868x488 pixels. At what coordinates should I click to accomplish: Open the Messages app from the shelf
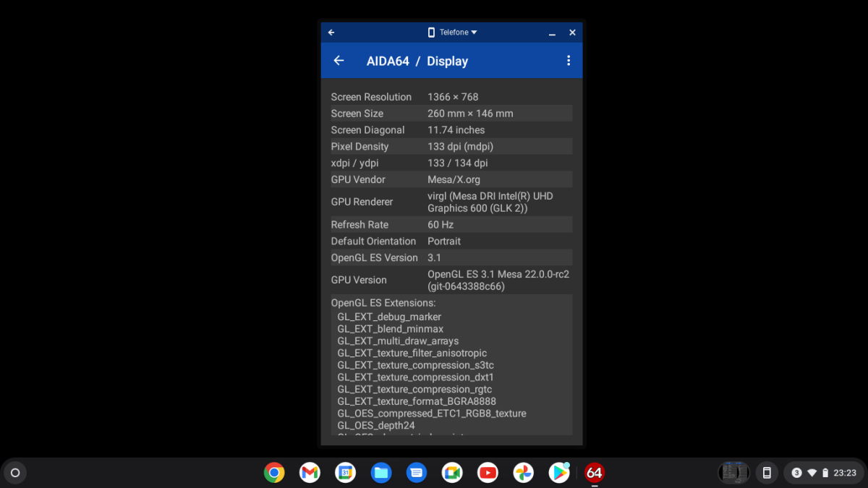[x=417, y=473]
